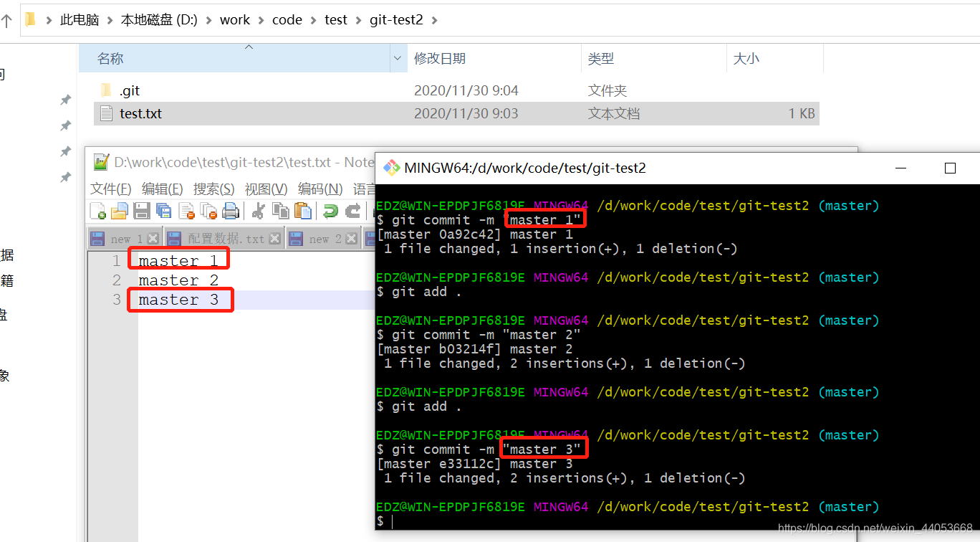Close the 'new 1' tab with its X
Image resolution: width=980 pixels, height=542 pixels.
[153, 239]
